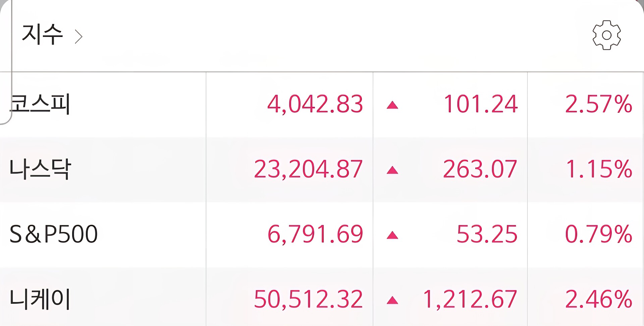Tap the 니케이 price 50,512.32
644x326 pixels.
point(308,299)
